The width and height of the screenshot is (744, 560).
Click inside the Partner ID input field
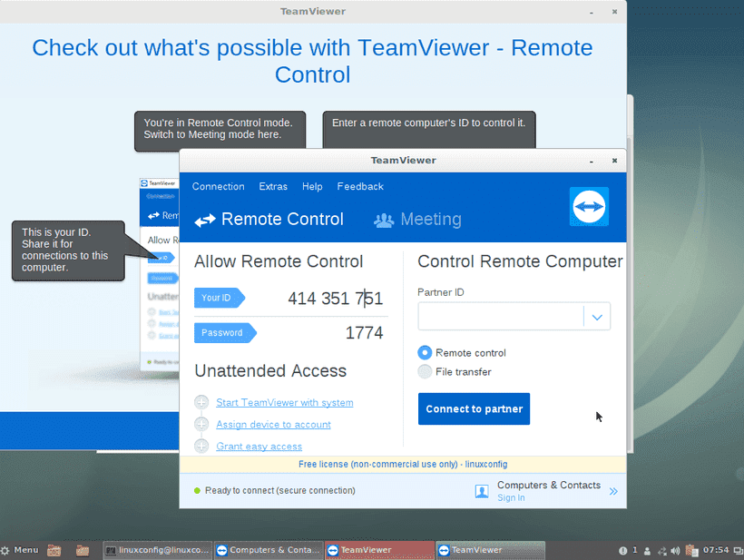[x=501, y=316]
